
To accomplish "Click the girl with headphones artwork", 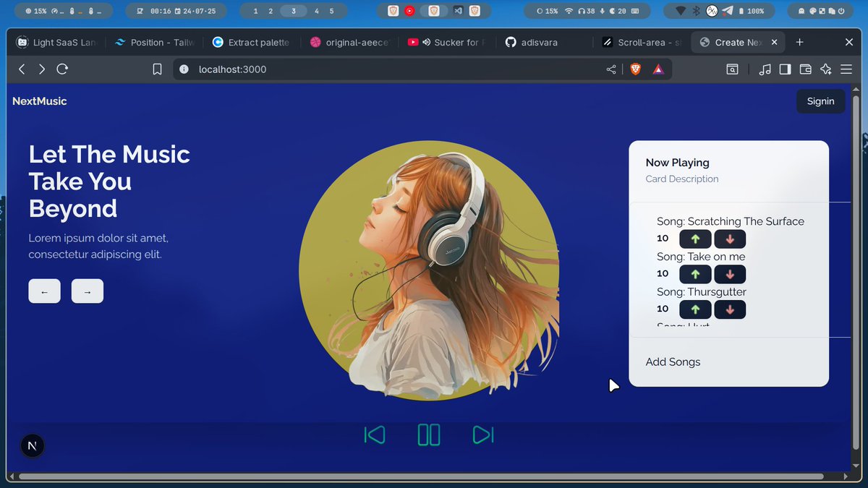I will coord(429,270).
